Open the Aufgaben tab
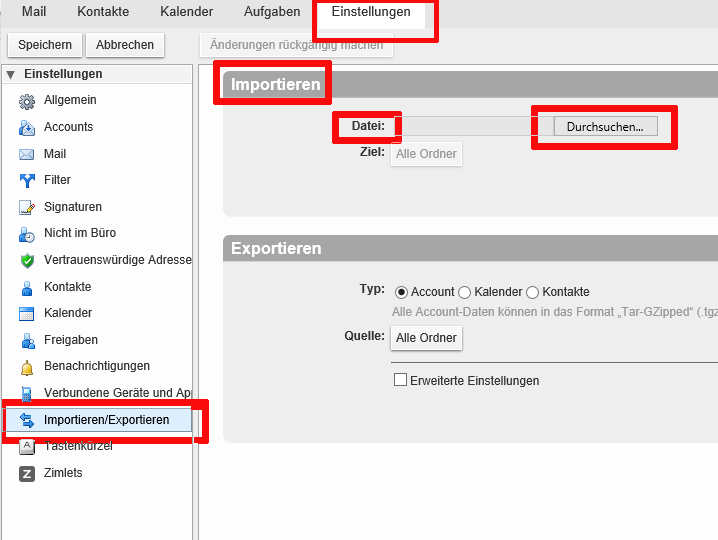Screen dimensions: 718x540 tap(272, 11)
